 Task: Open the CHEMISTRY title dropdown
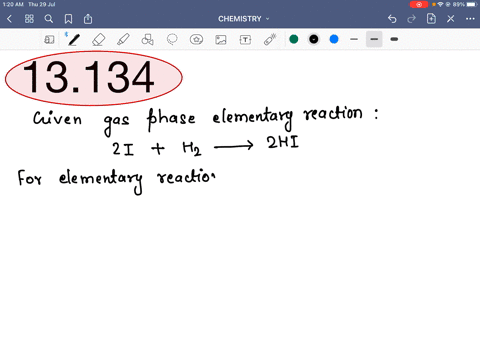point(244,19)
